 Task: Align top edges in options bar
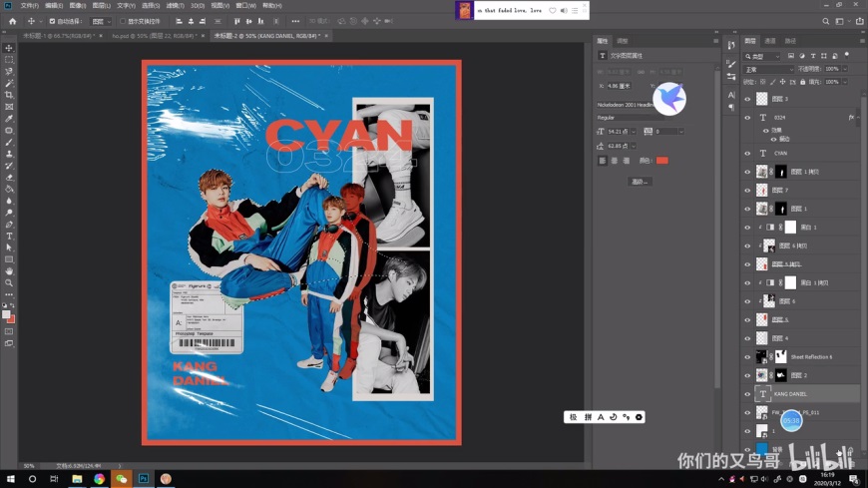pos(236,21)
